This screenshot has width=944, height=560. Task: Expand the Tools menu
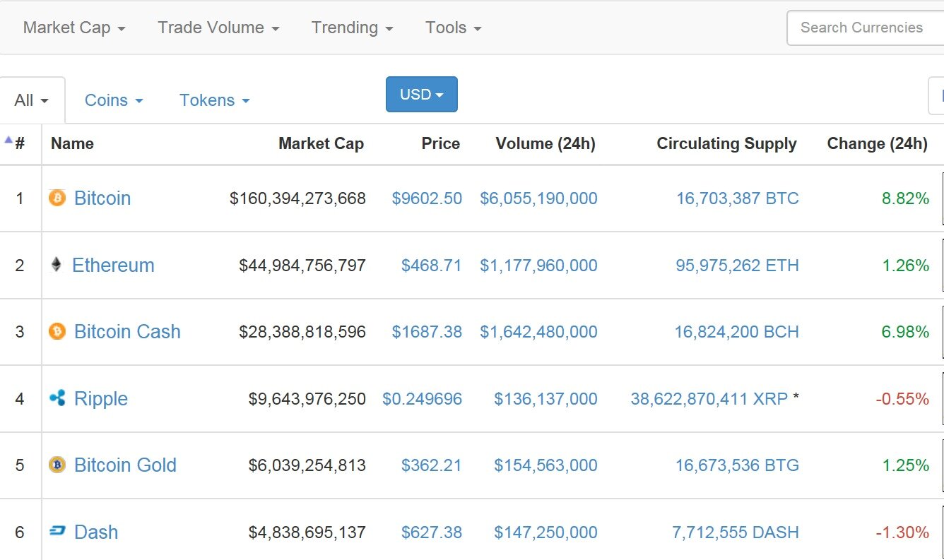coord(453,28)
